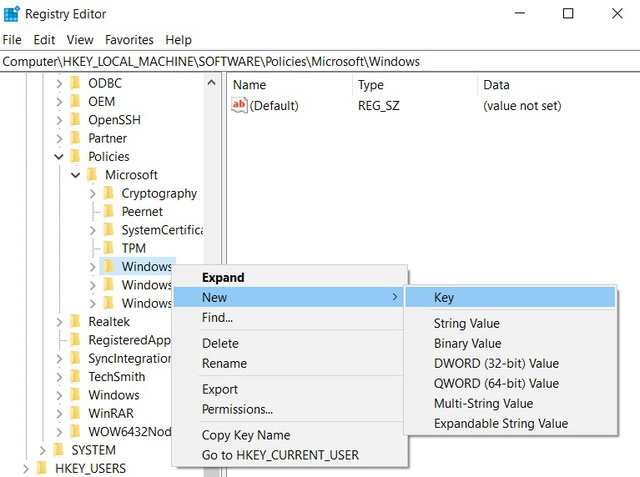Screen dimensions: 640x477
Task: Click the TechSmith folder icon
Action: (76, 377)
